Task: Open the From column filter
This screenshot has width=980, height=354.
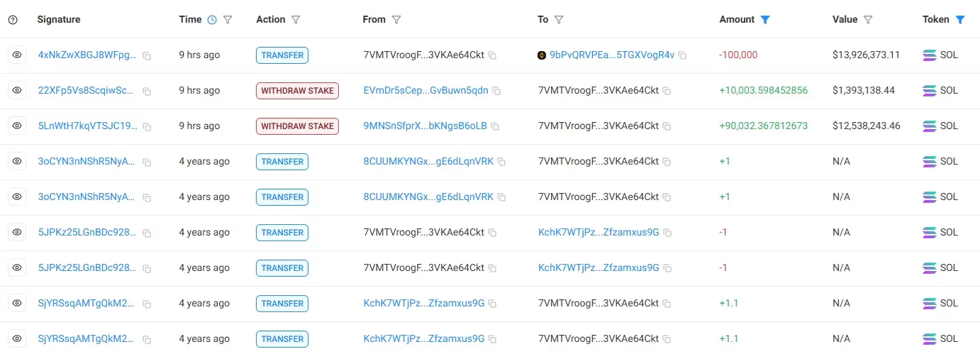Action: [x=396, y=20]
